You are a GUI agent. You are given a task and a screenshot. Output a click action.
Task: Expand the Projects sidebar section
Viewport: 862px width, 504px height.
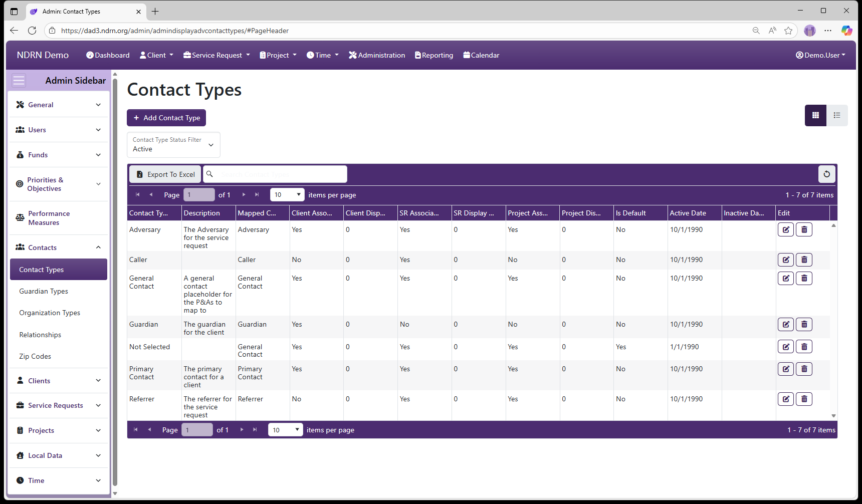click(x=59, y=430)
